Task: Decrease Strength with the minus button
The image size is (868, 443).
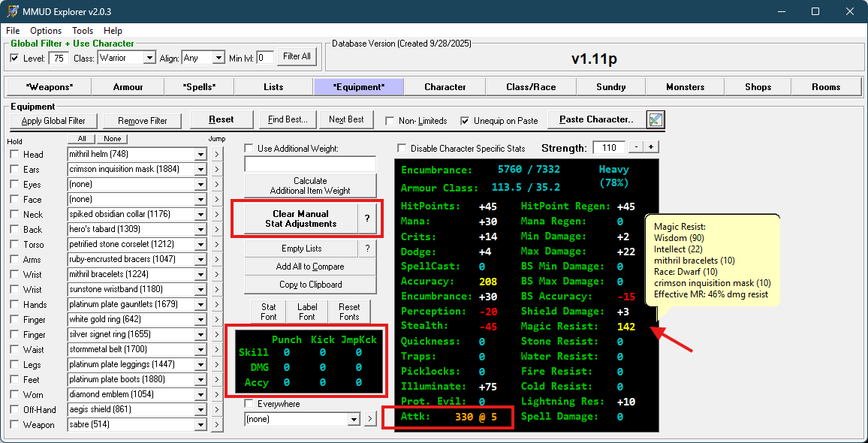Action: 636,148
